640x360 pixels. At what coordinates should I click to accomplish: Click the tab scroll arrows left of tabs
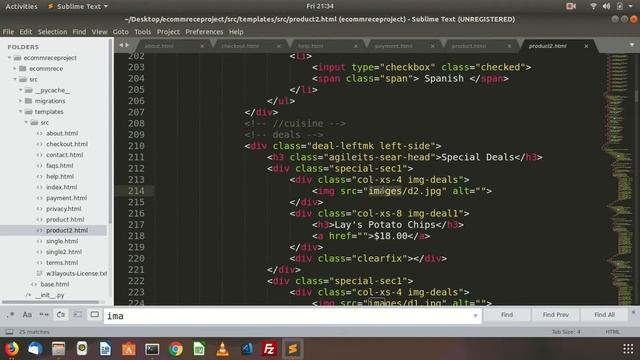coord(124,45)
